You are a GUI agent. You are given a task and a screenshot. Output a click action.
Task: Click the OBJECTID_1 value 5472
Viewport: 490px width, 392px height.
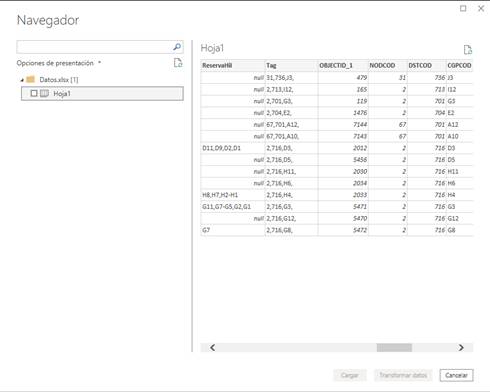360,230
